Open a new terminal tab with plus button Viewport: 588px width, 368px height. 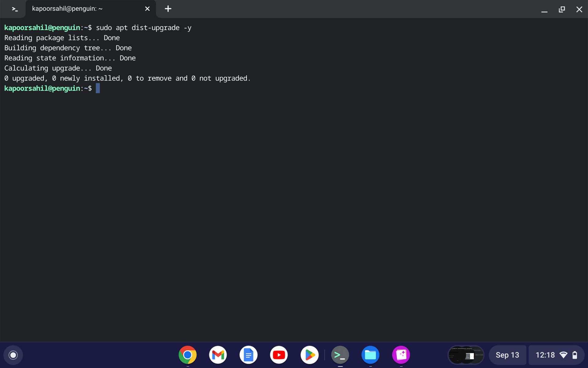click(168, 9)
